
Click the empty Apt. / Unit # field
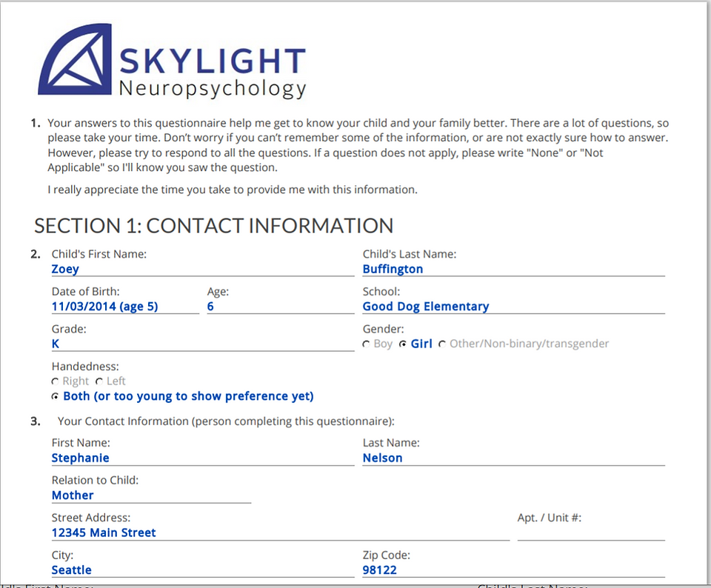click(x=591, y=533)
